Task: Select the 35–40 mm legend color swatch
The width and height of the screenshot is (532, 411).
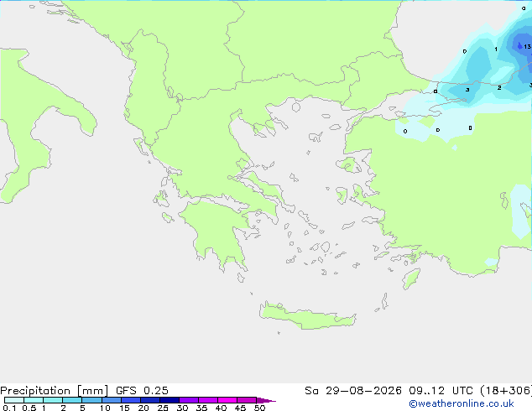Action: coord(208,400)
